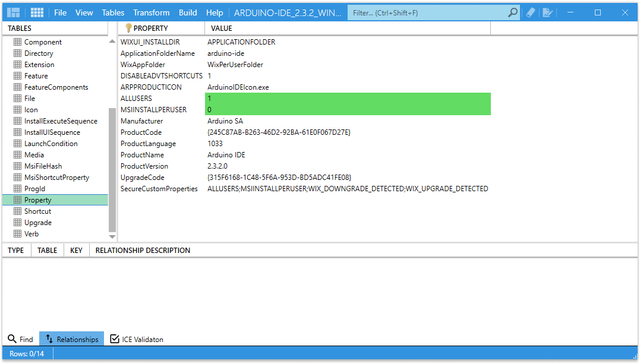Viewport: 640px width, 364px height.
Task: Open the File menu
Action: (61, 12)
